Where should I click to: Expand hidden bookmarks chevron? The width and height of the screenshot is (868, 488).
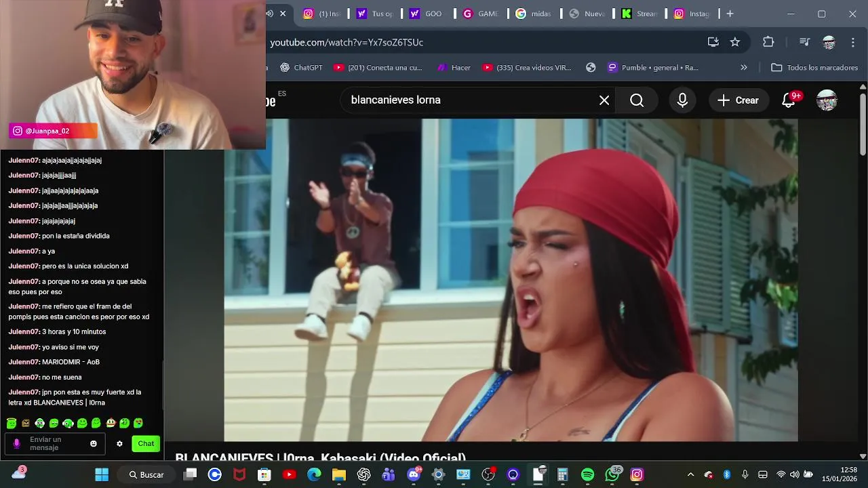point(744,68)
